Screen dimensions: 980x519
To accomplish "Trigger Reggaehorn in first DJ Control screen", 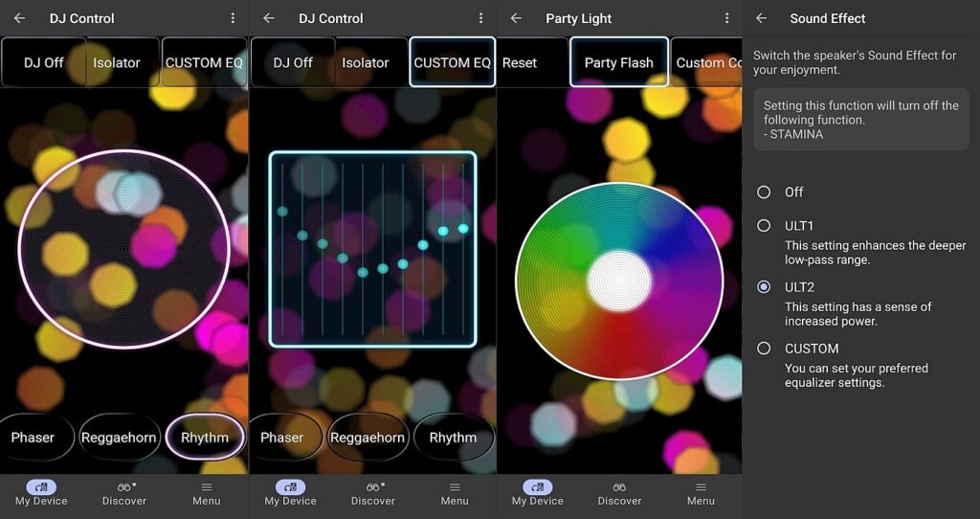I will pyautogui.click(x=119, y=437).
